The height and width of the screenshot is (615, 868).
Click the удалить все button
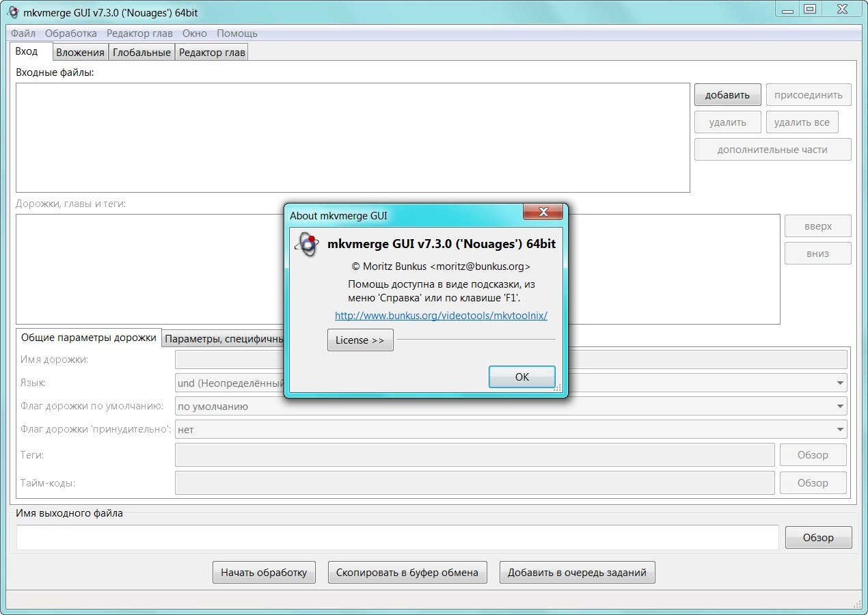tap(802, 122)
